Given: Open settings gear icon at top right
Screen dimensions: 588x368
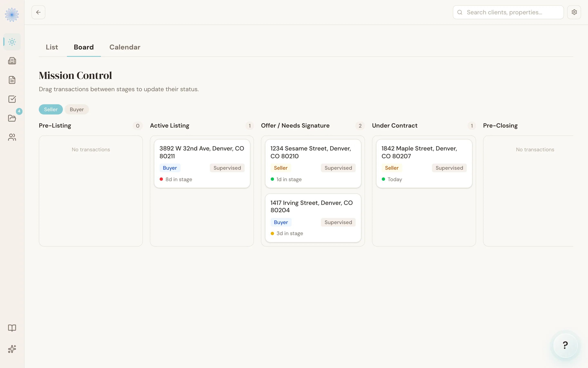Looking at the screenshot, I should click(574, 12).
